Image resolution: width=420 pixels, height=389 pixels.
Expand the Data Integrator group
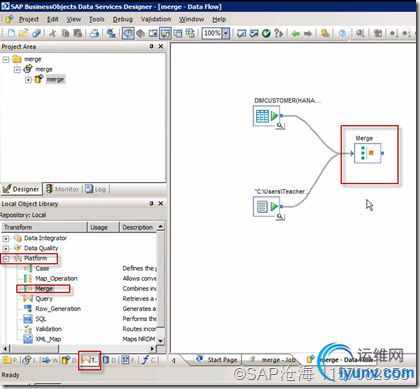coord(6,238)
